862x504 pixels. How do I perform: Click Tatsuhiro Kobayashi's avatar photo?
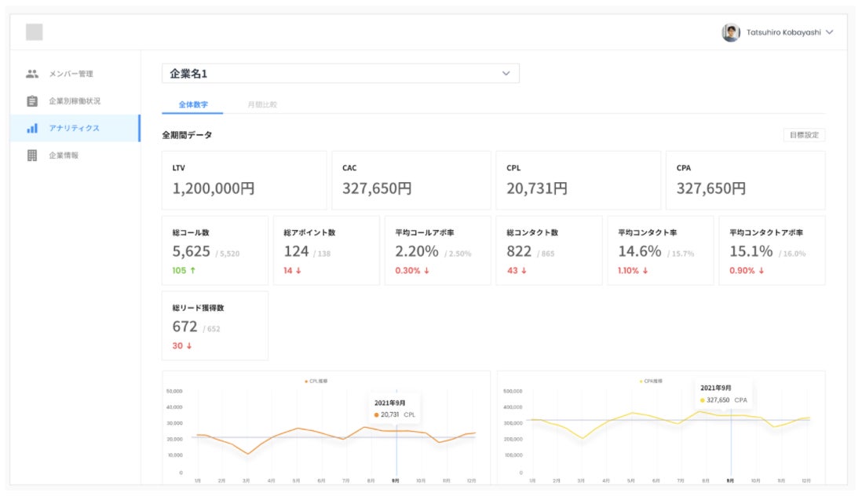[x=731, y=32]
